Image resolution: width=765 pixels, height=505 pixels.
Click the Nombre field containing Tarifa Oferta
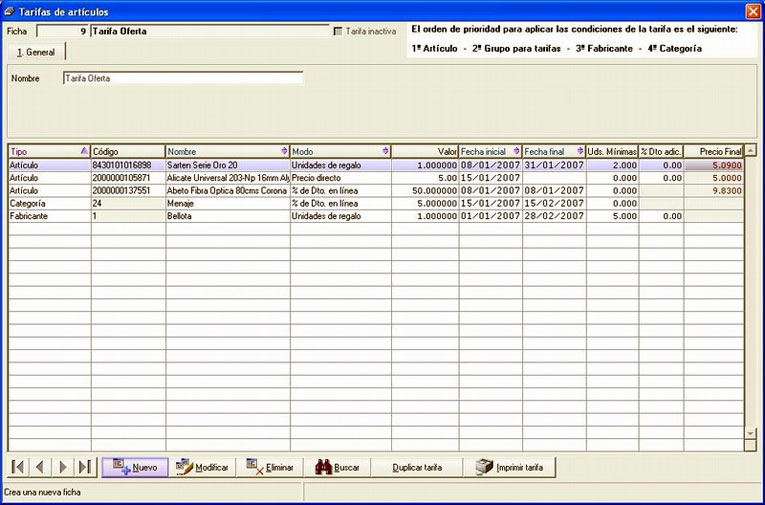[x=183, y=78]
